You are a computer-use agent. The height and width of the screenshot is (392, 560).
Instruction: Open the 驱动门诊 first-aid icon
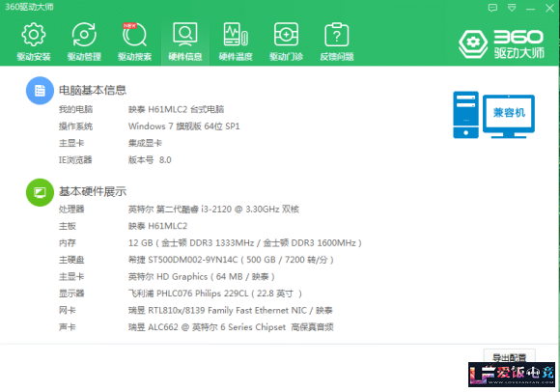[286, 35]
